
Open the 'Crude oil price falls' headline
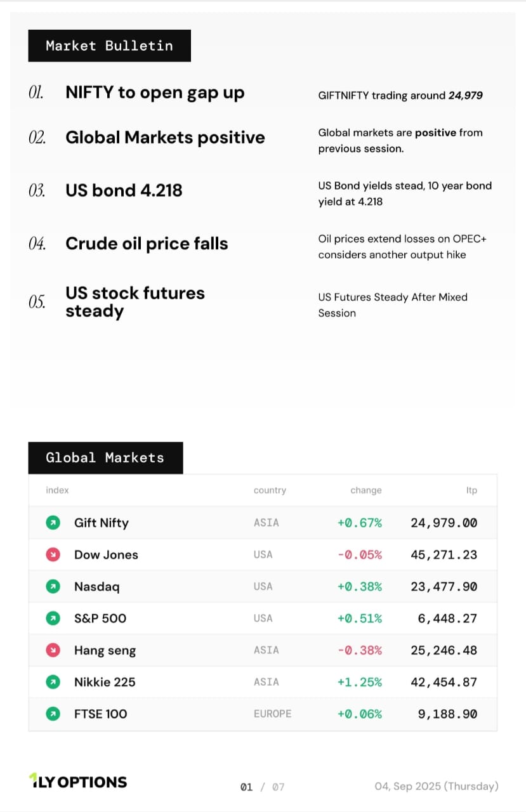click(147, 244)
